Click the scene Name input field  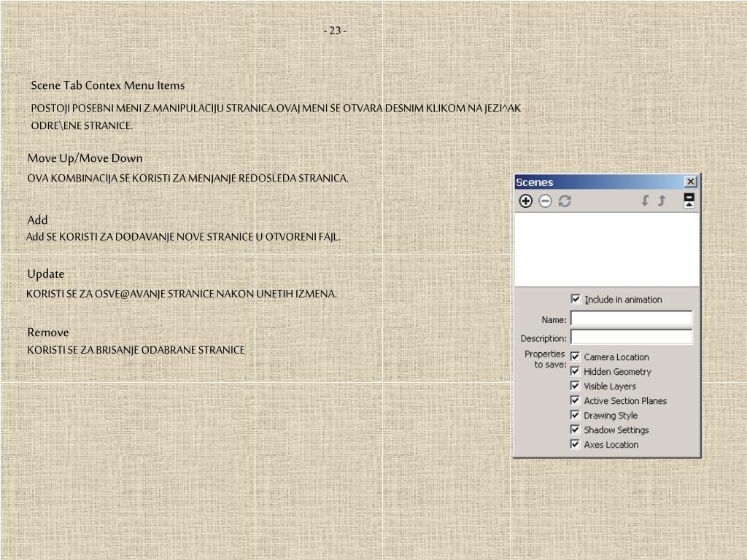tap(631, 318)
